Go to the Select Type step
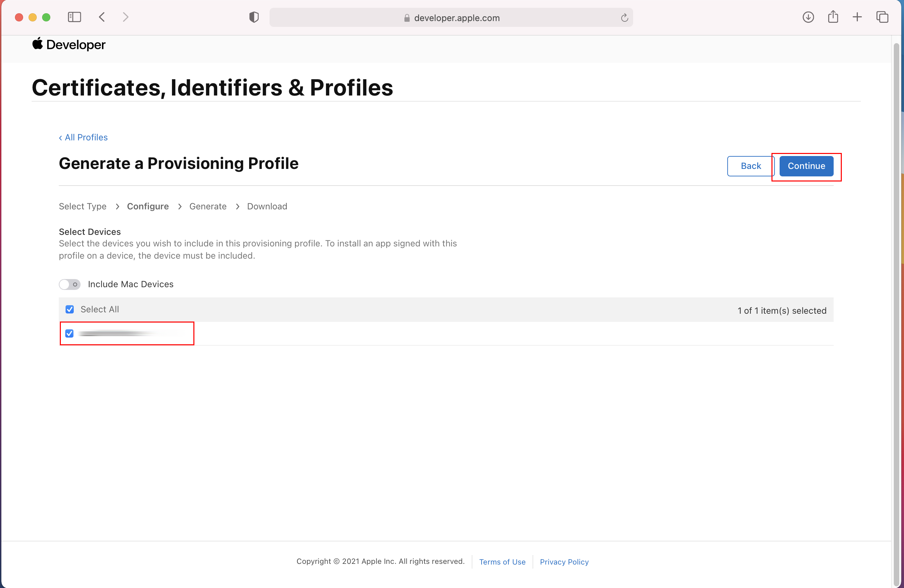The width and height of the screenshot is (904, 588). point(83,206)
